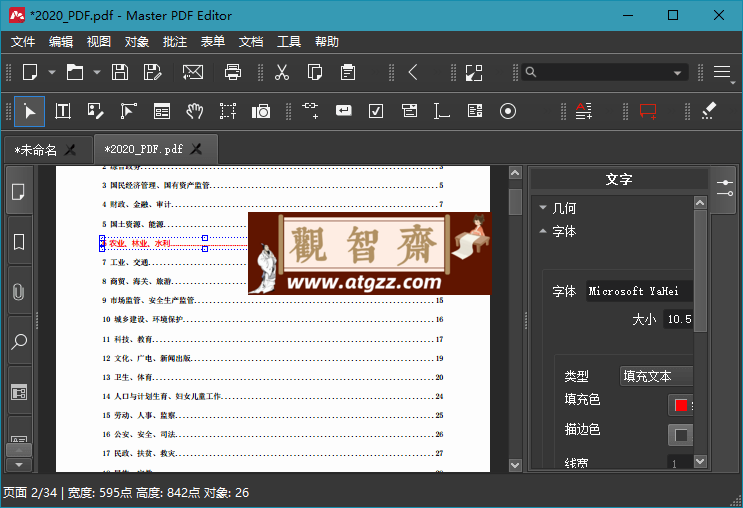
Task: Click the Save As icon
Action: 152,73
